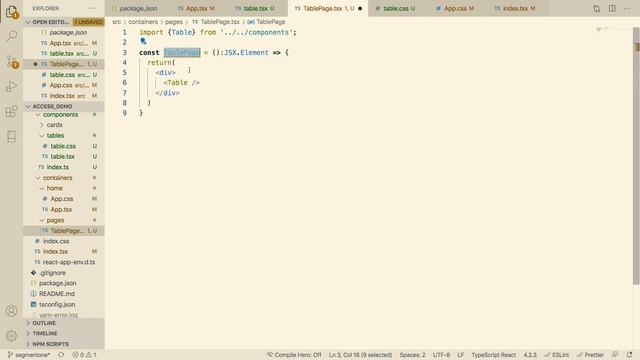Open index.ts under the components folder
The width and height of the screenshot is (640, 360).
tap(64, 167)
